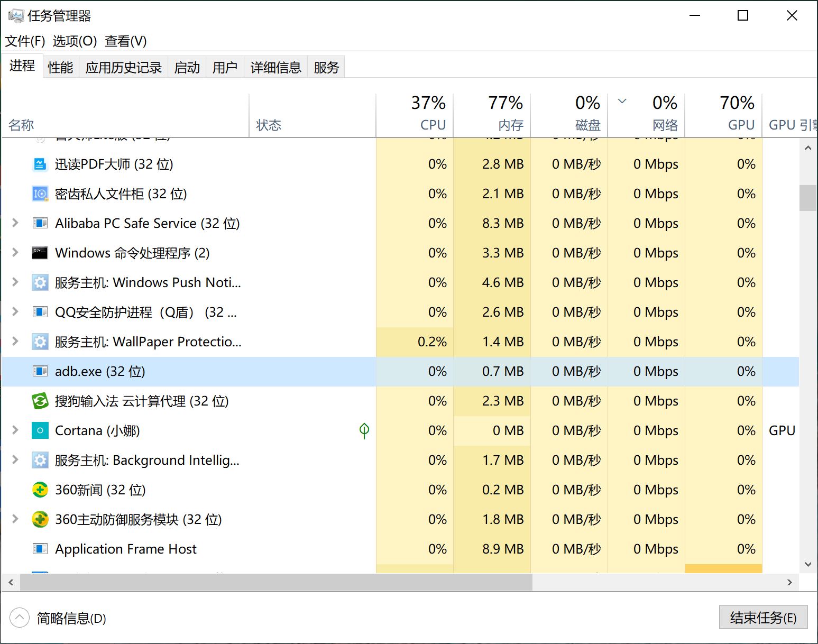818x644 pixels.
Task: Sort by the 网络 column header
Action: tap(646, 115)
